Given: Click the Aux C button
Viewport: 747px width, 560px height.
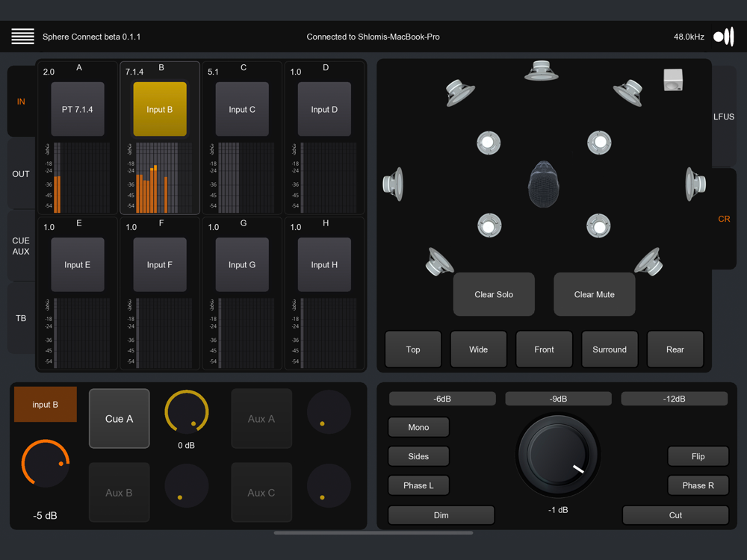Looking at the screenshot, I should (x=261, y=492).
